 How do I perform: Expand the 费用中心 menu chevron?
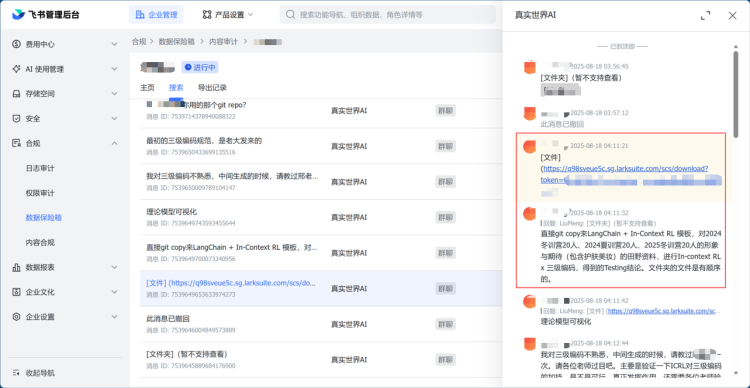tap(114, 44)
